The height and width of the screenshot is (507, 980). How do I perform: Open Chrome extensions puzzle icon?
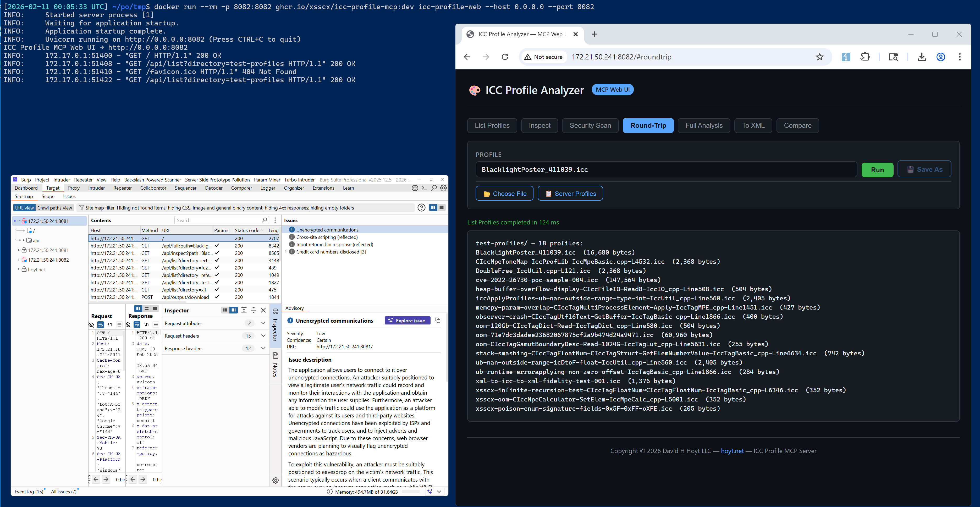[865, 57]
